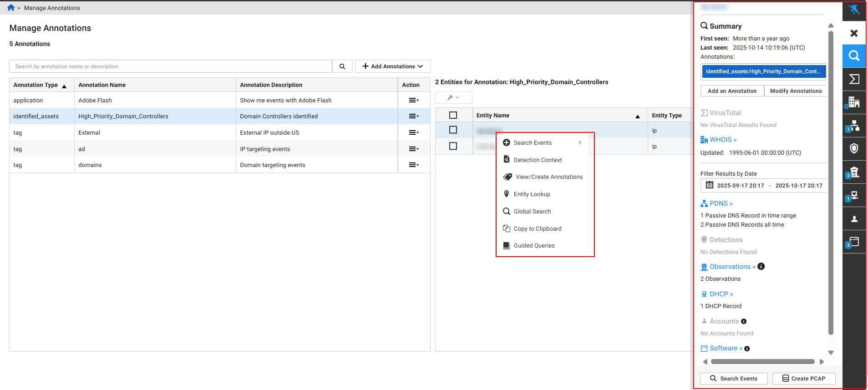The width and height of the screenshot is (868, 390).
Task: Unpin the entity panel with pin icon
Action: (854, 10)
